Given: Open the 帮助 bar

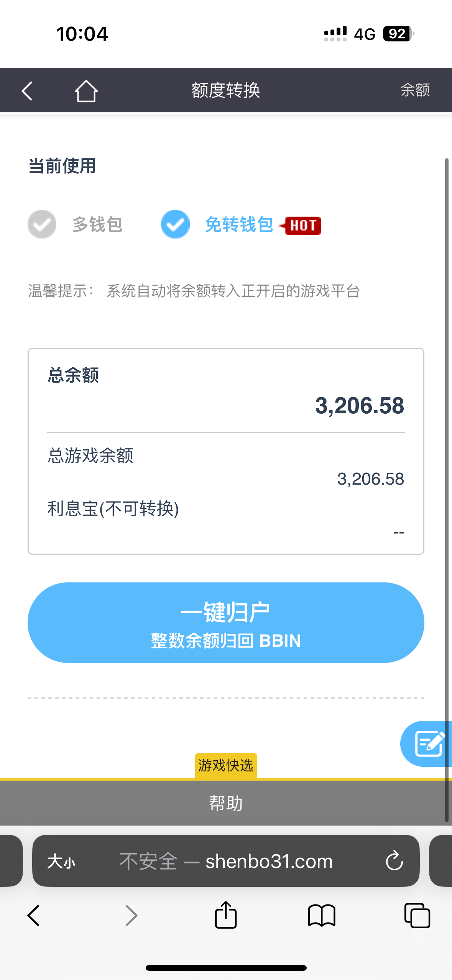Looking at the screenshot, I should pos(226,803).
